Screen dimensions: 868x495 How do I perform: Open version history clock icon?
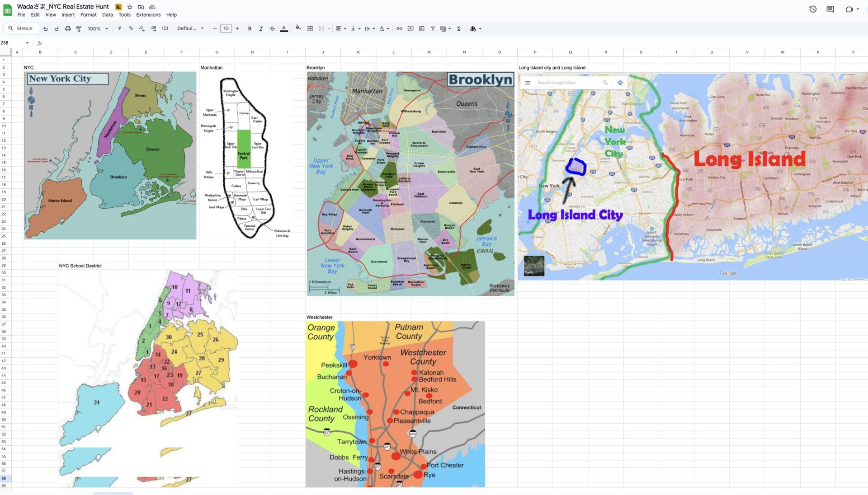813,9
